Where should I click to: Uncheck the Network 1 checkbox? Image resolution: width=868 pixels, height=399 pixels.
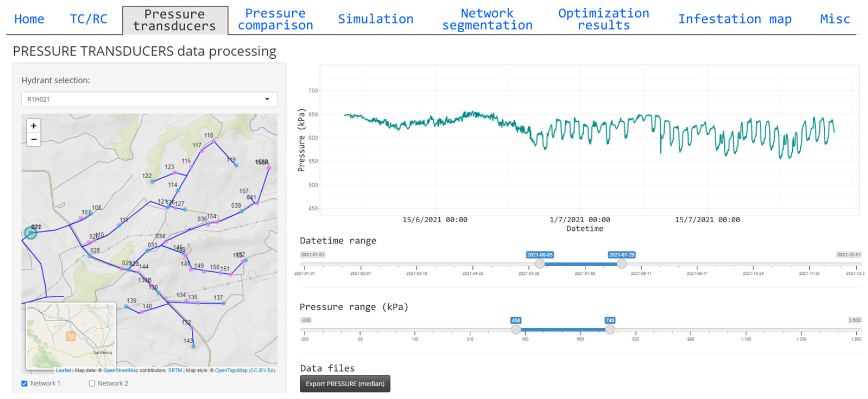24,384
